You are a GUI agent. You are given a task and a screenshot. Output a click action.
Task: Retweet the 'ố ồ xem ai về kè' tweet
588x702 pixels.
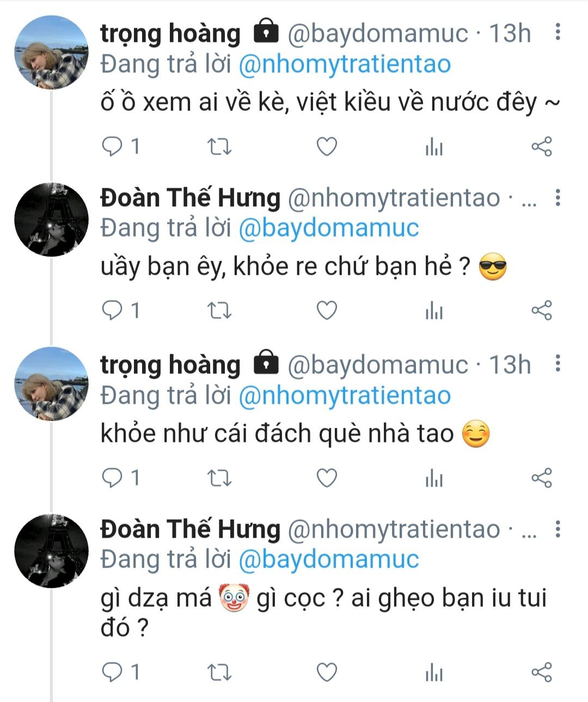click(220, 147)
